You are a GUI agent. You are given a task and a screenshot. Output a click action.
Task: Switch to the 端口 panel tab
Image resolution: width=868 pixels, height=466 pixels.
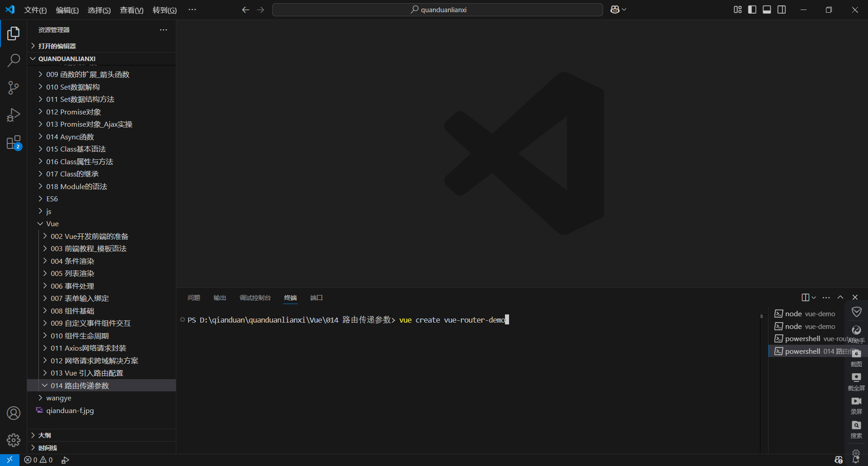pos(316,298)
